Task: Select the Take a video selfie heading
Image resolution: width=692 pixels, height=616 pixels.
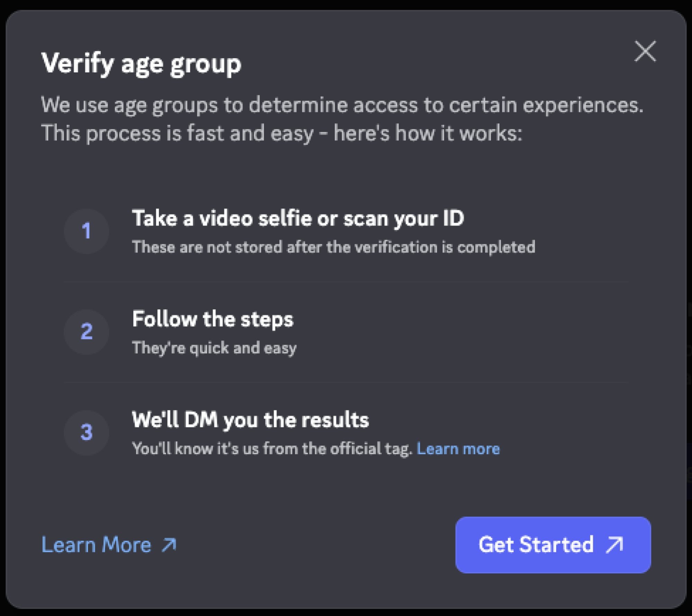Action: 298,218
